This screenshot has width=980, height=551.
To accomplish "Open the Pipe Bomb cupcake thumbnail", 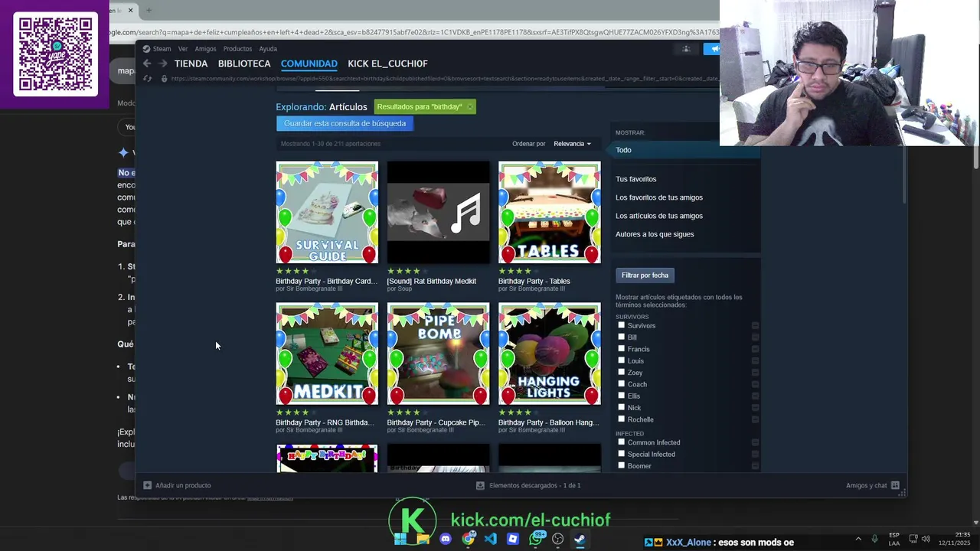I will (x=438, y=354).
